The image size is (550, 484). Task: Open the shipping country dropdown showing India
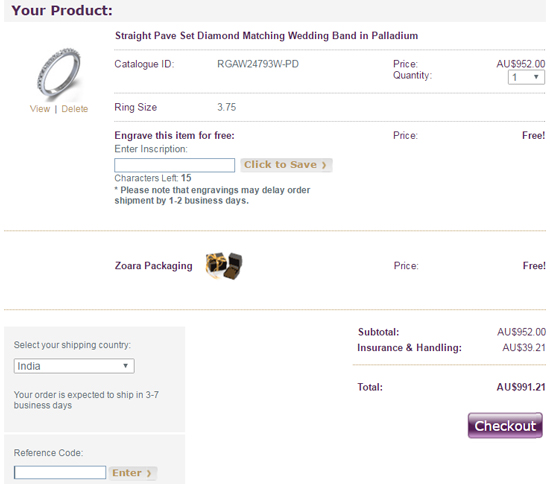click(74, 366)
